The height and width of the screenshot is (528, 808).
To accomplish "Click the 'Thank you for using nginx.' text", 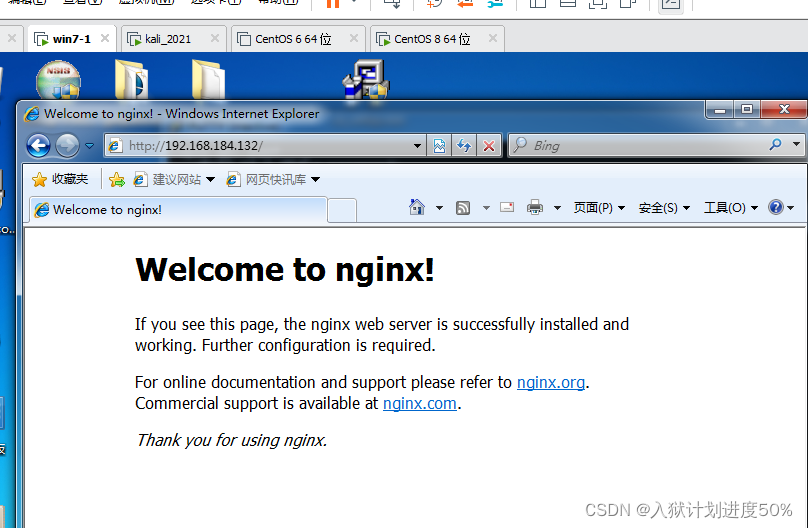I will point(231,440).
